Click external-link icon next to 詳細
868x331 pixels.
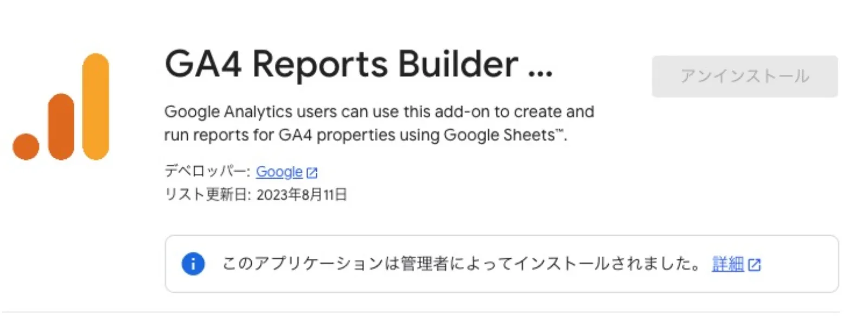coord(755,265)
